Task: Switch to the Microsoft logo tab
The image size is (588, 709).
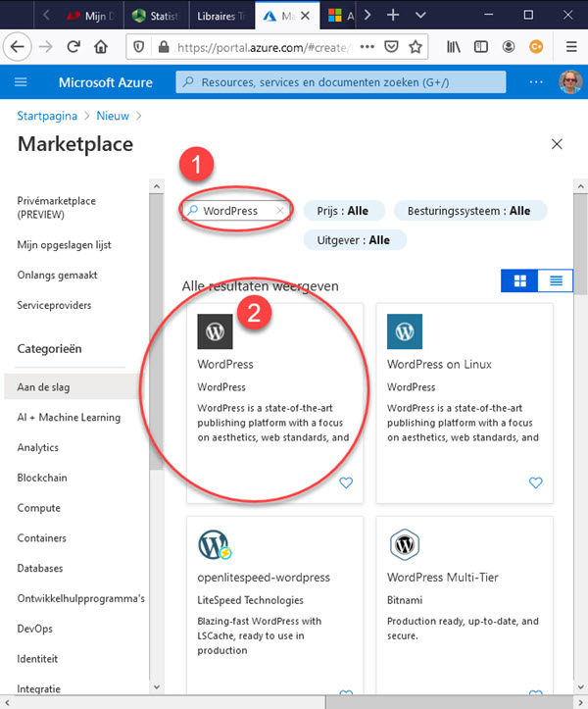Action: [x=338, y=16]
